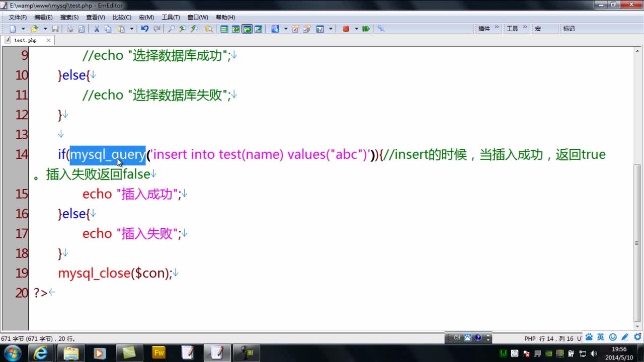Click the Baidu paw input method icon
The width and height of the screenshot is (644, 362).
(589, 337)
